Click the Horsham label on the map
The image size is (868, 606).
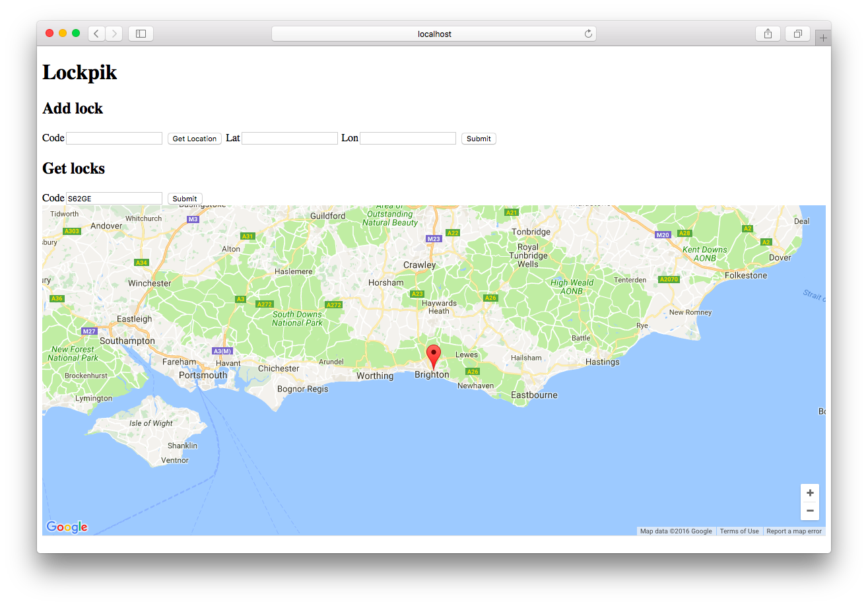386,283
